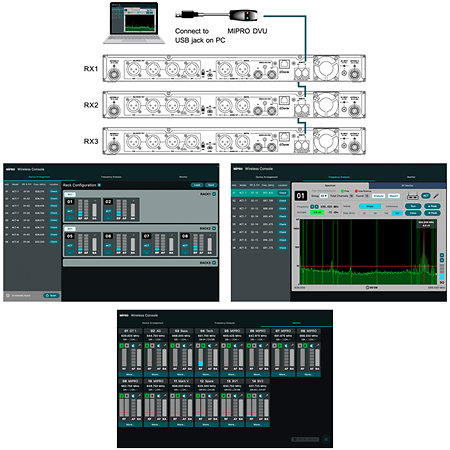Image resolution: width=450 pixels, height=450 pixels.
Task: Select 100 kHz step option in Spectrum panel
Action: pos(386,213)
